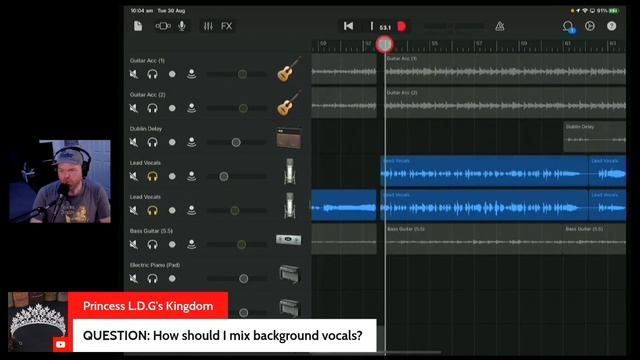Mute the Bass Guitar (5.5) track
Image resolution: width=640 pixels, height=360 pixels.
[x=134, y=244]
